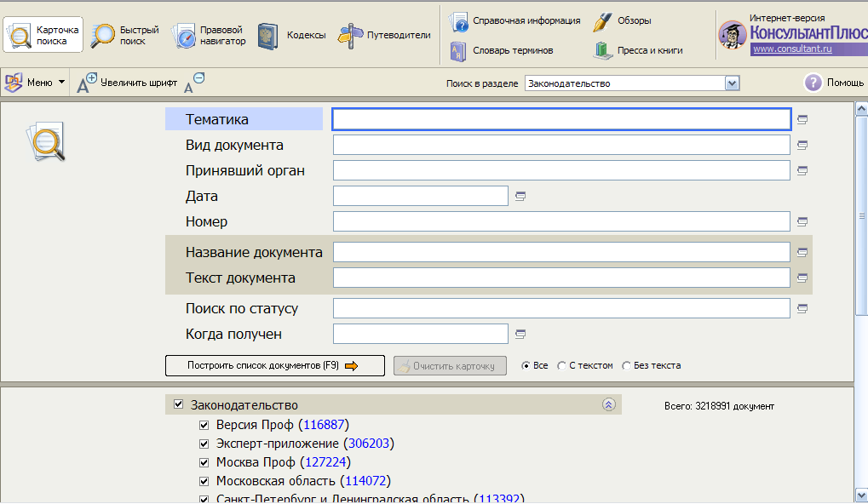Open dictionary icon for Текст документа field
This screenshot has height=504, width=868.
[x=802, y=278]
